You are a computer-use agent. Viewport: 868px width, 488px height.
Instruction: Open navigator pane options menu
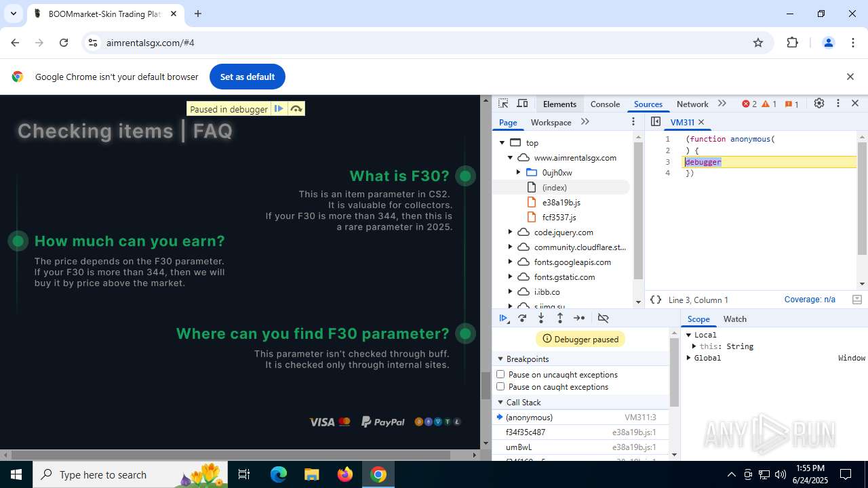pyautogui.click(x=633, y=122)
